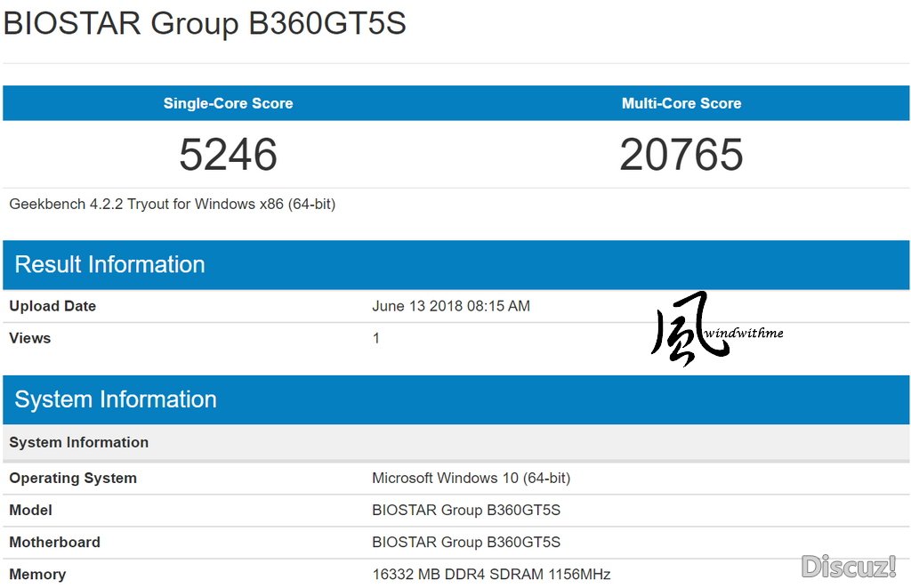Select the Multi-Core Score header
Screen dimensions: 911x588
pyautogui.click(x=681, y=103)
